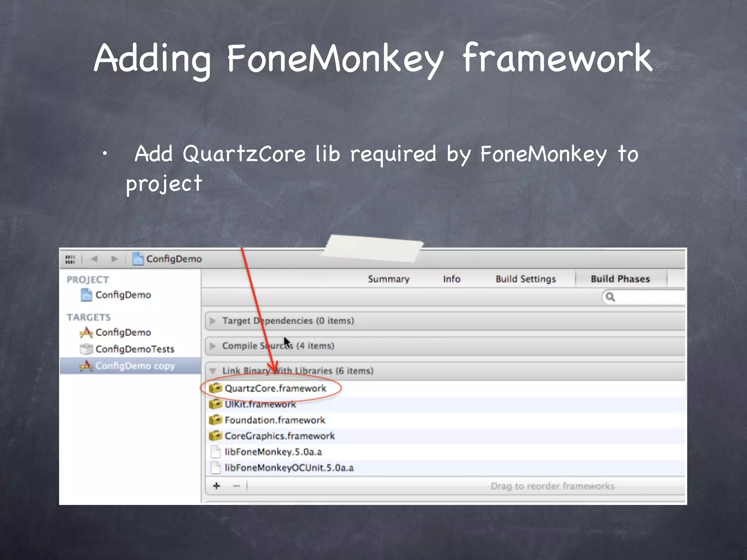Select CoreGraphics.framework entry
Viewport: 747px width, 560px height.
click(279, 436)
